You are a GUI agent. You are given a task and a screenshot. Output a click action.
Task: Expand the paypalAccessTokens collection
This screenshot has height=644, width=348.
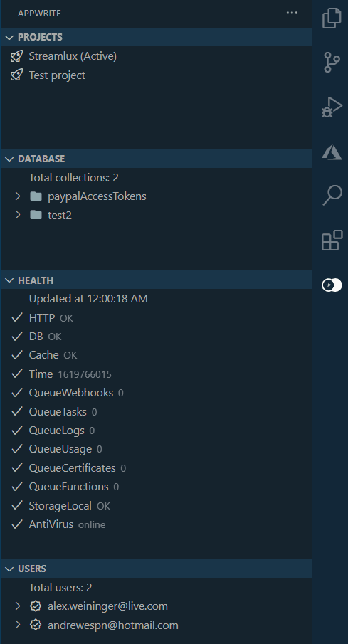[x=18, y=196]
